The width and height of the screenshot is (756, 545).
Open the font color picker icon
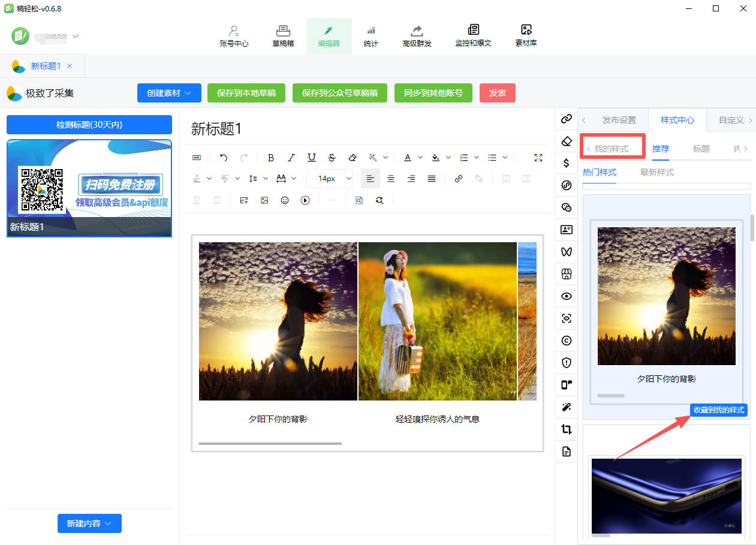click(408, 158)
